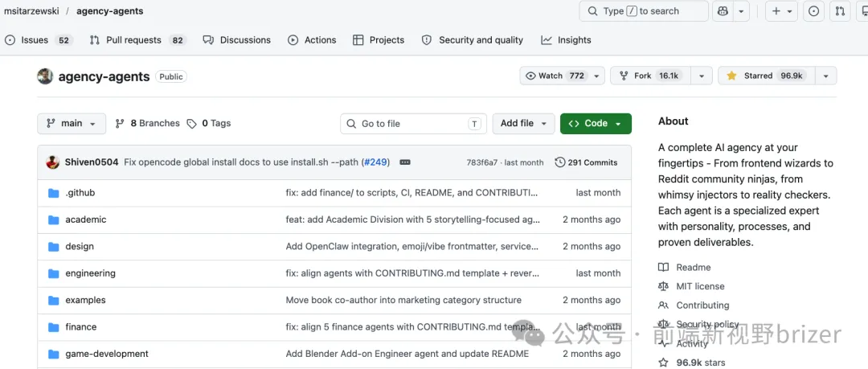868x369 pixels.
Task: Switch to the Pull requests tab
Action: 138,40
